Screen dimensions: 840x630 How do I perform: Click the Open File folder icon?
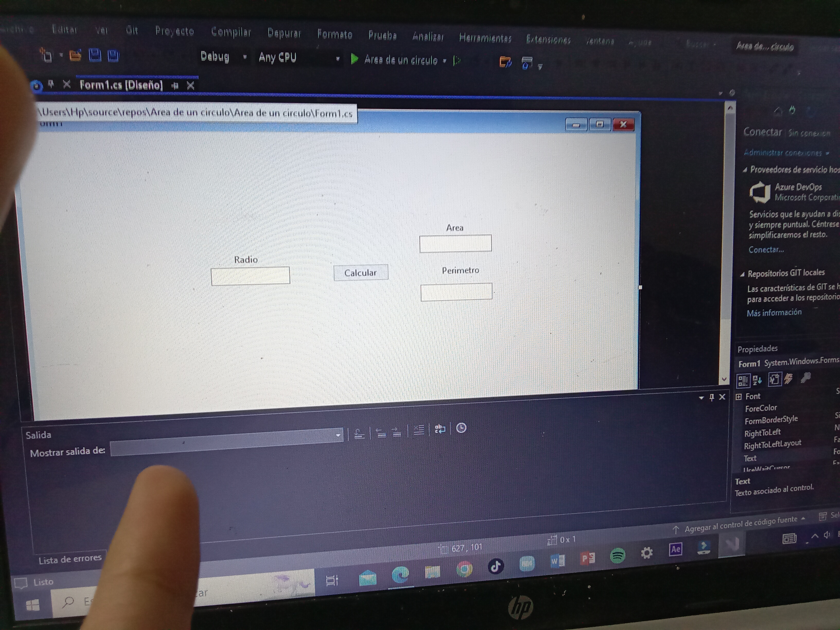click(x=75, y=56)
